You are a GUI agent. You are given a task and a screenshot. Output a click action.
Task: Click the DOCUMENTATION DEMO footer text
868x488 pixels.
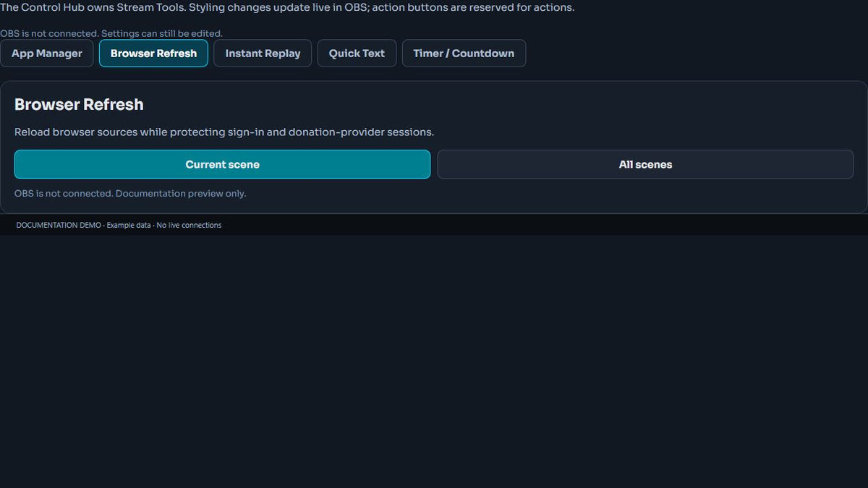point(119,225)
